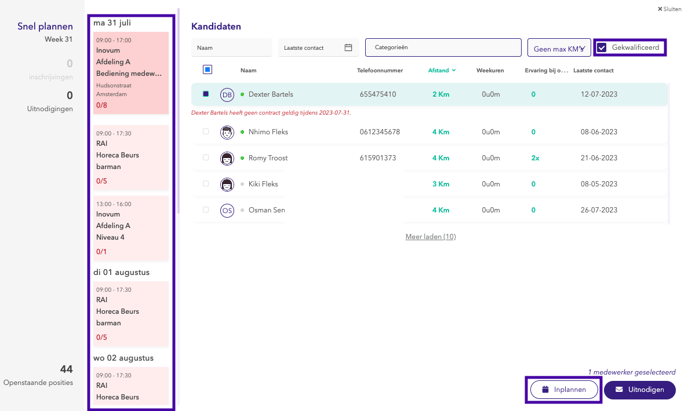The width and height of the screenshot is (688, 411).
Task: Select the RAI Horeca Beurs shift on ma 31 juli
Action: pos(131,157)
